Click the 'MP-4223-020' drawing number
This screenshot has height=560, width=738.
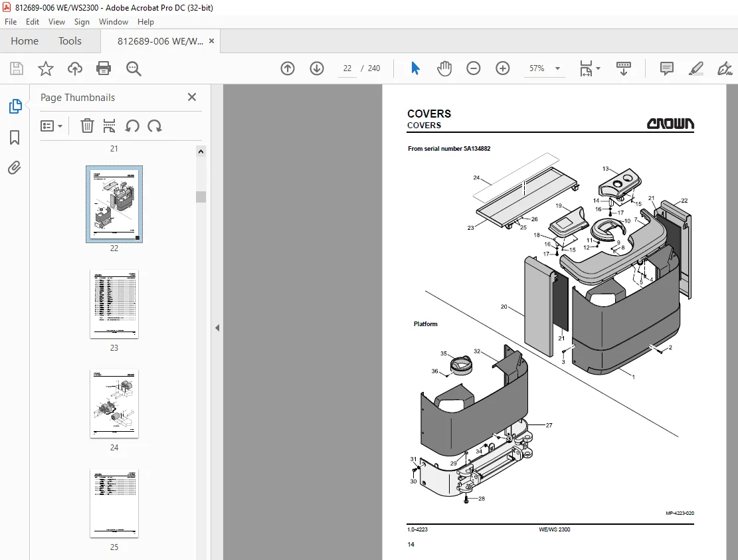[680, 513]
